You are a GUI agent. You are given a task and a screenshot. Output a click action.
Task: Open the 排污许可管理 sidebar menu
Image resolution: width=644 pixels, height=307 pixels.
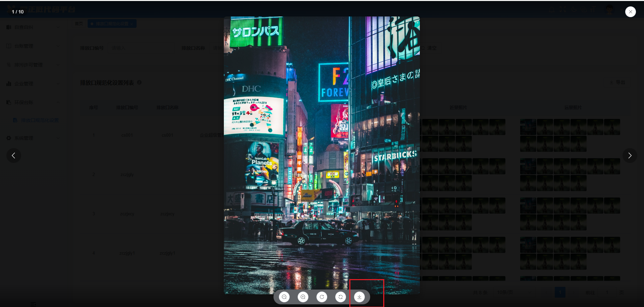coord(33,65)
